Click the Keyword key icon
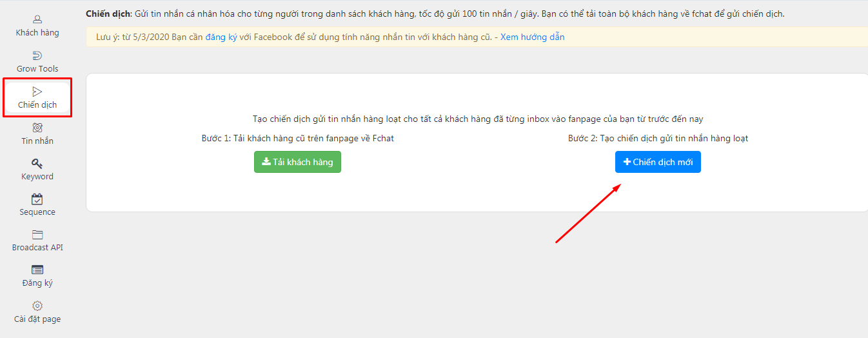Viewport: 868px width, 338px height. click(x=37, y=164)
